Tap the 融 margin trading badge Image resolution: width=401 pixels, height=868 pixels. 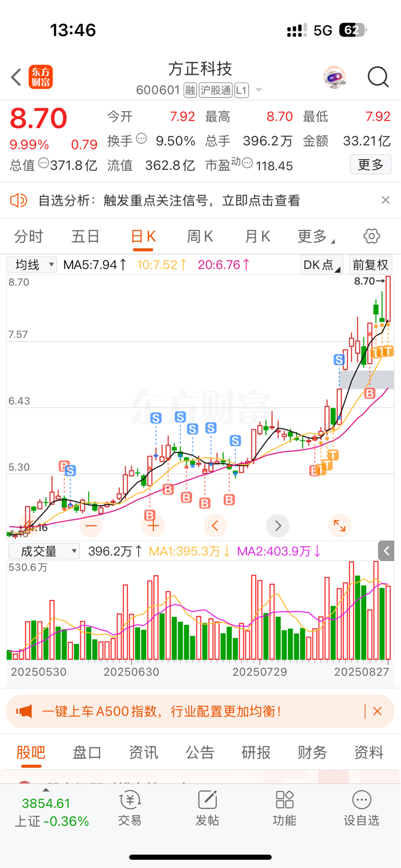click(x=190, y=90)
